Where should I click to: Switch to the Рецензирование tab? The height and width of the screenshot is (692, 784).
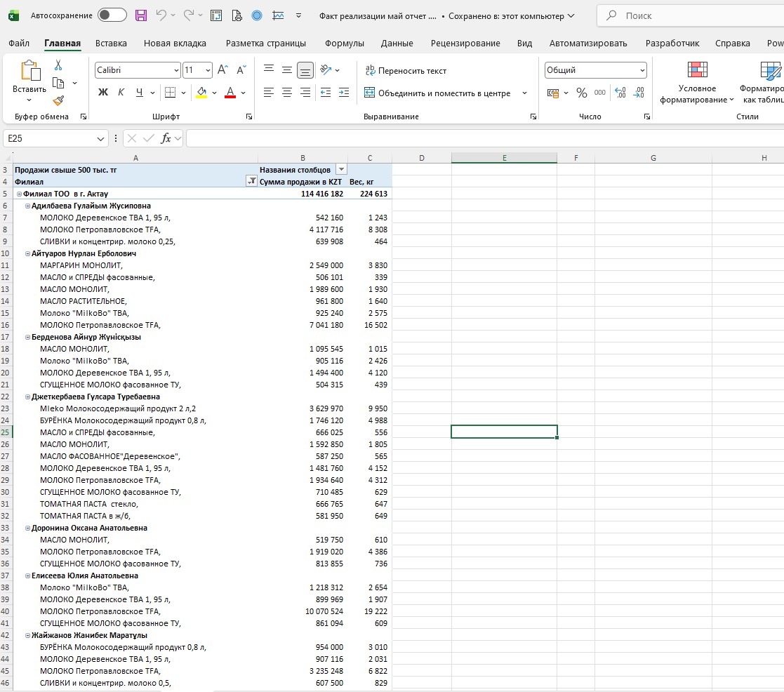coord(465,43)
